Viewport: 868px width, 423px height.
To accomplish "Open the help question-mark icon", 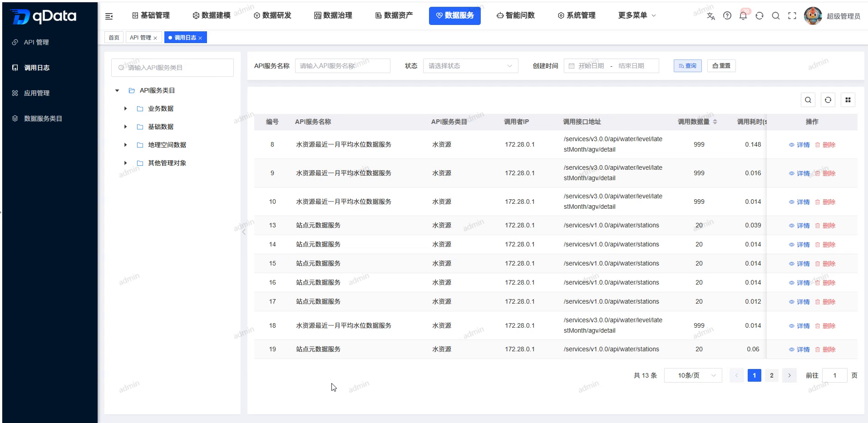I will (x=727, y=15).
